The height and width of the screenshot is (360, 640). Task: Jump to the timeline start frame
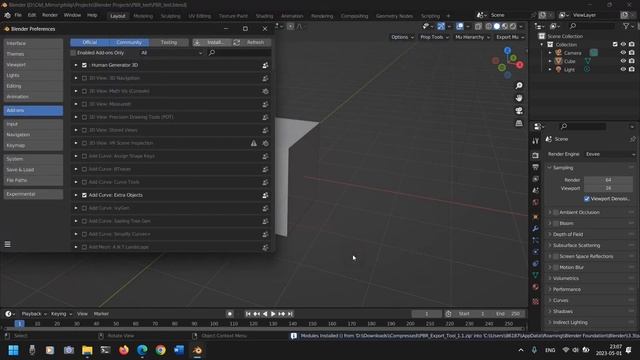[x=248, y=314]
